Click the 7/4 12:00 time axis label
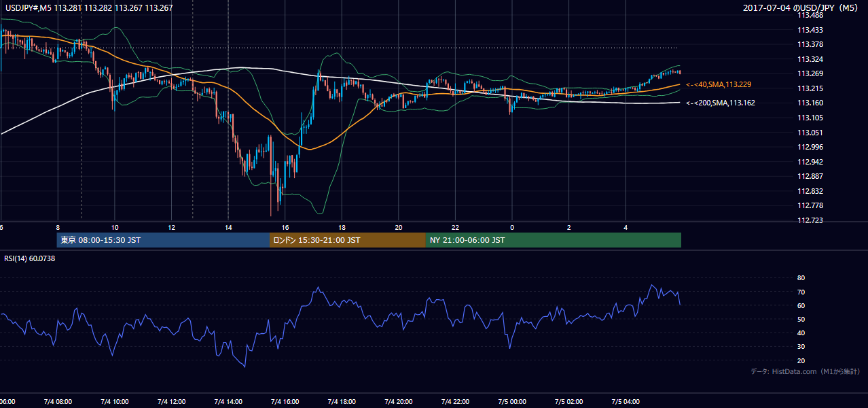The height and width of the screenshot is (408, 868). coord(171,401)
